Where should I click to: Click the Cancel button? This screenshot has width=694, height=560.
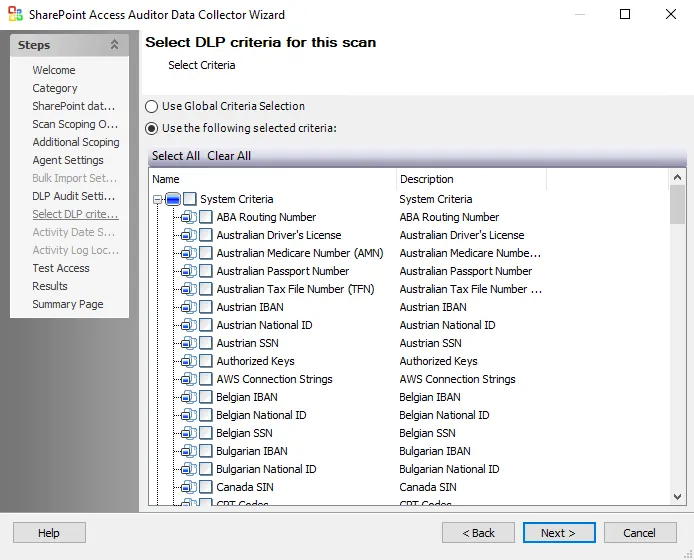click(640, 533)
